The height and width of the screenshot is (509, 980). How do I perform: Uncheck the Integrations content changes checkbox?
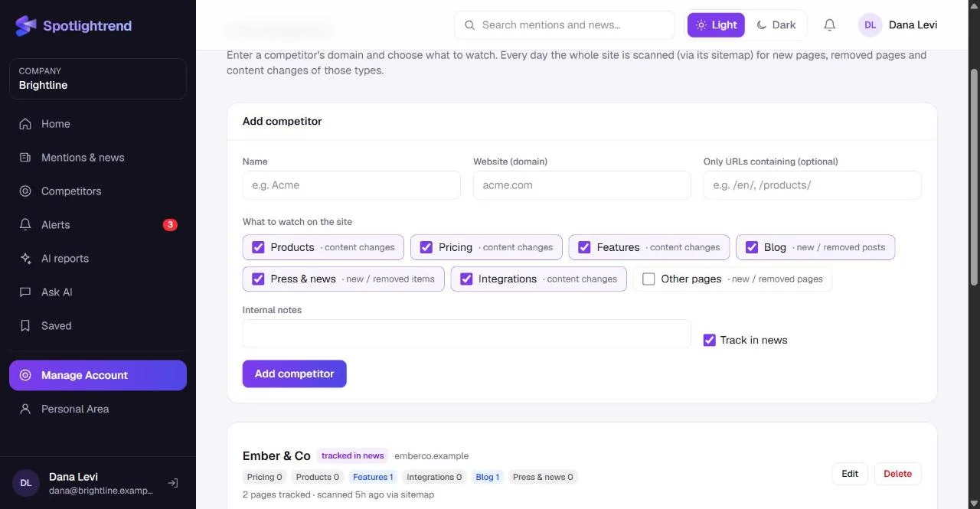(x=466, y=279)
